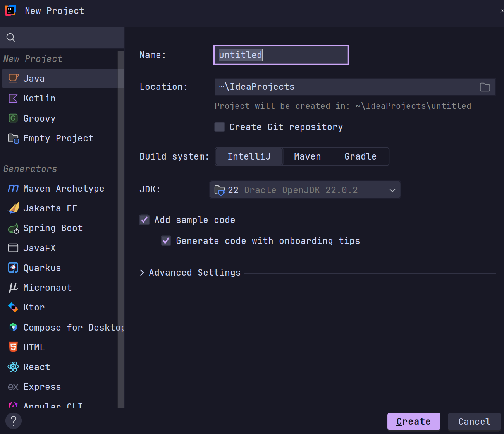The height and width of the screenshot is (434, 504).
Task: Choose the Ktor generator icon
Action: click(13, 307)
